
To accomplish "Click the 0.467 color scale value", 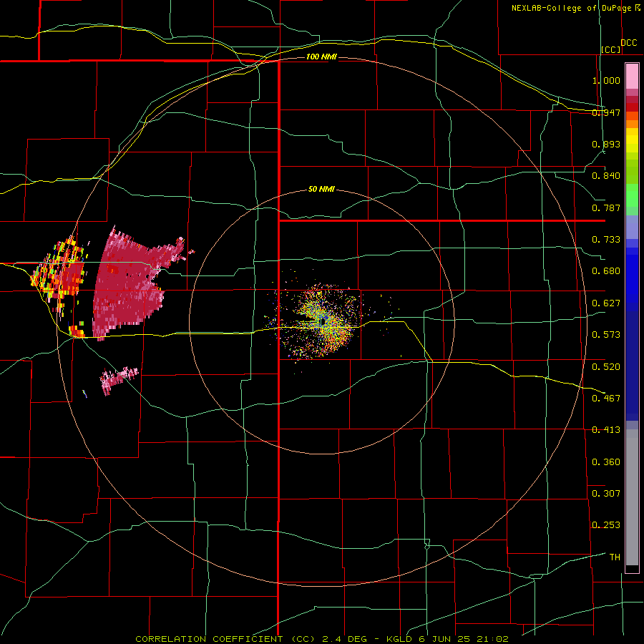I will pos(606,399).
